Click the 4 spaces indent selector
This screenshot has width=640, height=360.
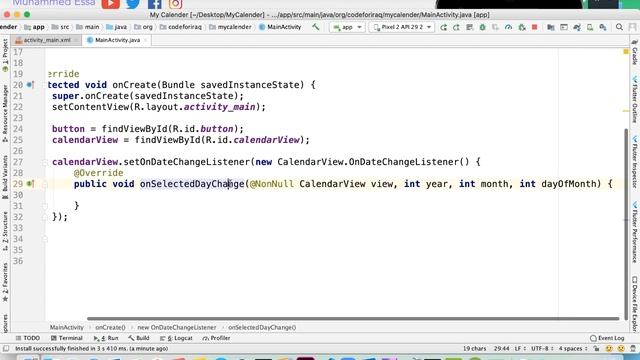(x=573, y=349)
